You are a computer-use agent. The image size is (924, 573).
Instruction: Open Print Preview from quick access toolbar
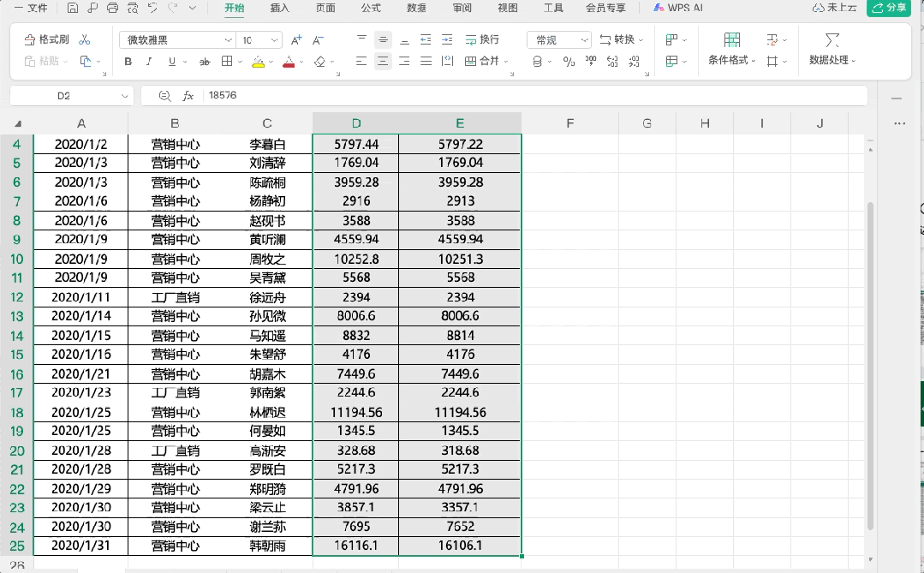pos(133,8)
